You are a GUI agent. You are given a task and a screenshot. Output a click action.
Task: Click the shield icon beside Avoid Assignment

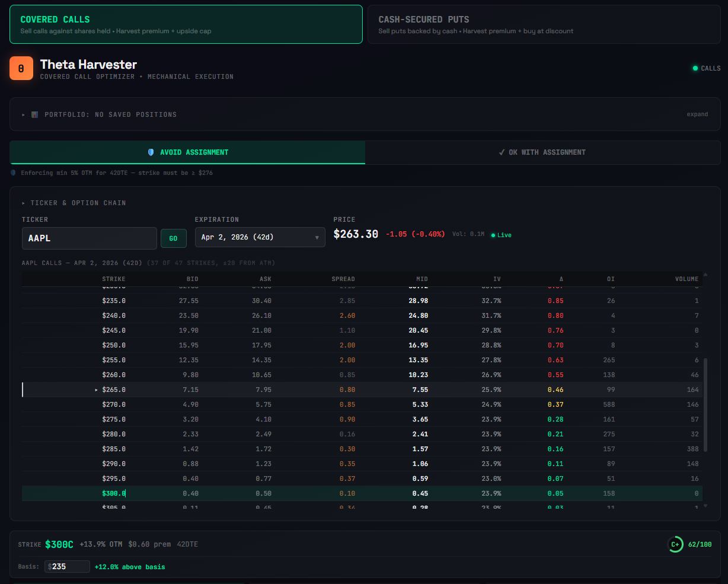151,152
